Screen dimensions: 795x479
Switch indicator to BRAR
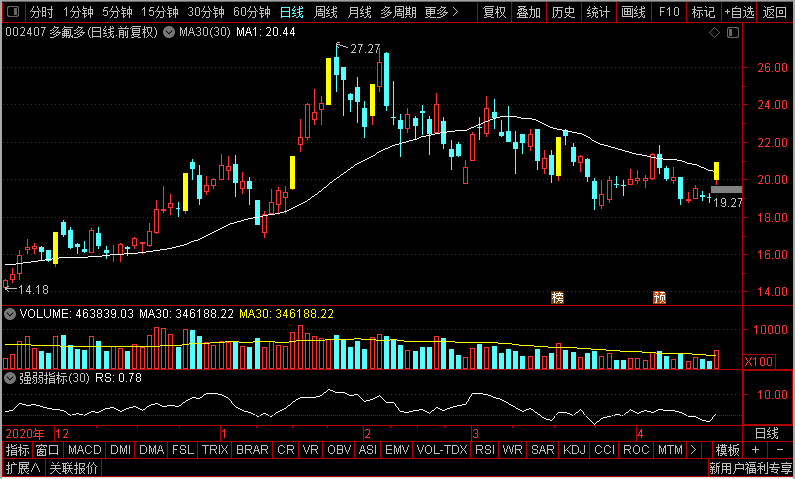[x=252, y=450]
